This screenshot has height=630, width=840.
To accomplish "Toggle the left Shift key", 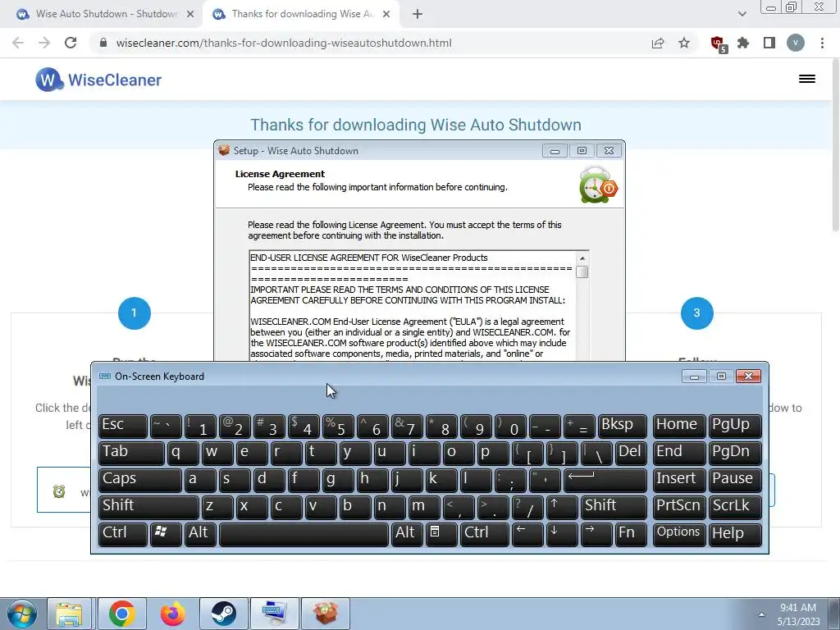I will (149, 507).
